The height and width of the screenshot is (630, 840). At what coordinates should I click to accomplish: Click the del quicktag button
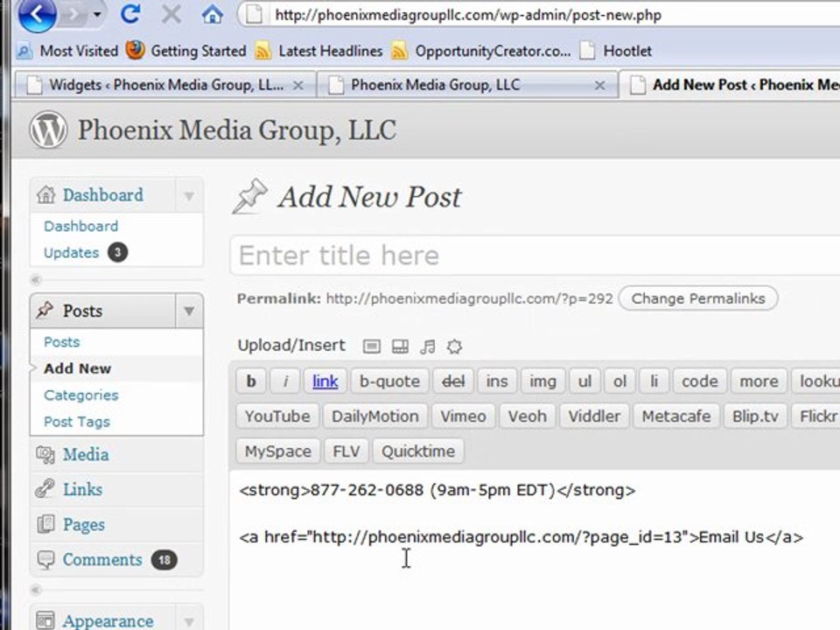453,381
